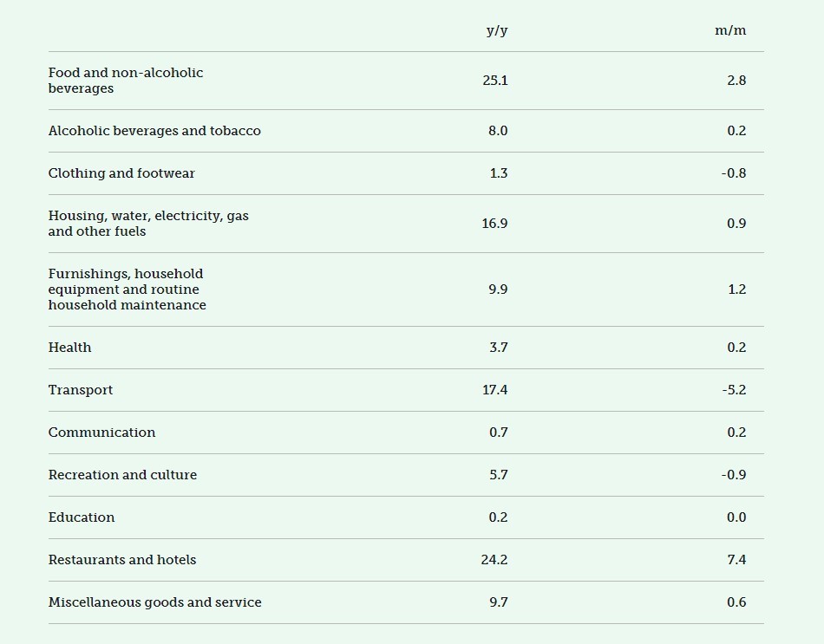Select the Communication row label
824x644 pixels.
tap(101, 433)
